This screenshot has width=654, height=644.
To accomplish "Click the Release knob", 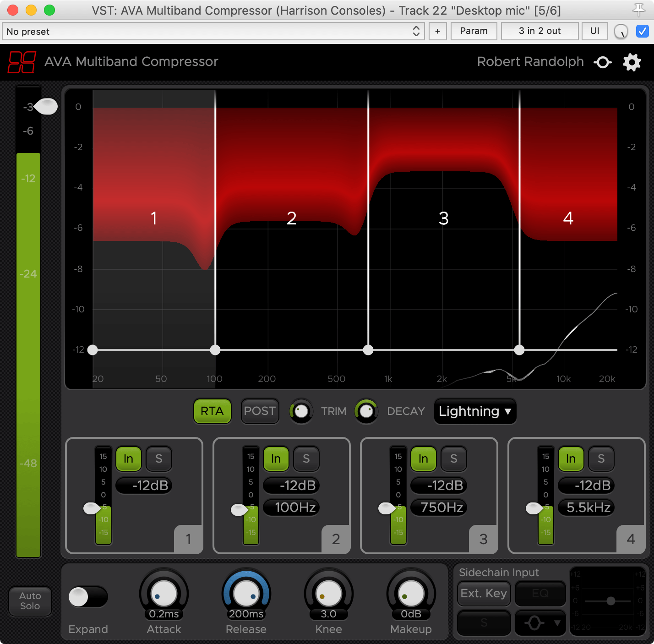I will [x=246, y=593].
